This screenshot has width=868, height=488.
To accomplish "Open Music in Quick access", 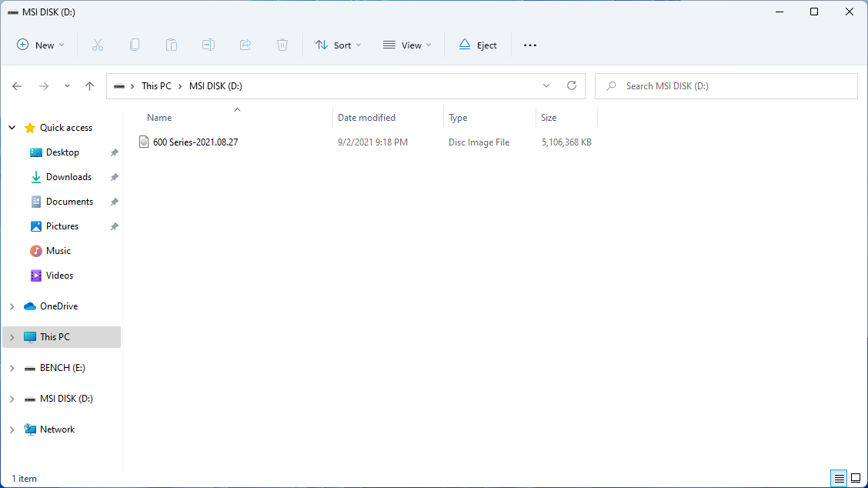I will (58, 251).
